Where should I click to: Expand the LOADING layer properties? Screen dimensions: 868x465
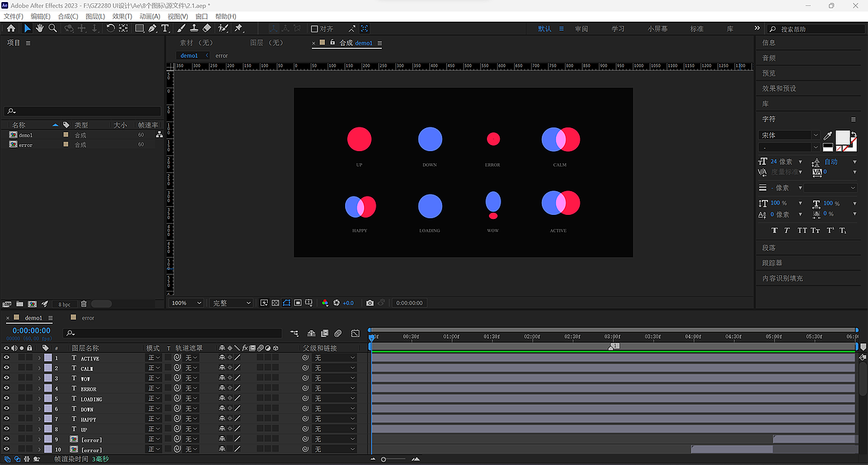[39, 399]
